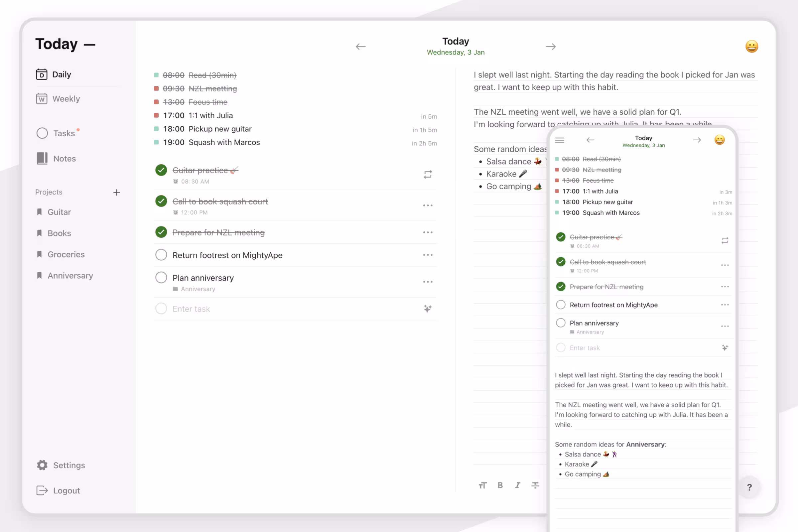This screenshot has width=798, height=532.
Task: Click repeat icon on mobile Guitar practice task
Action: pyautogui.click(x=725, y=240)
